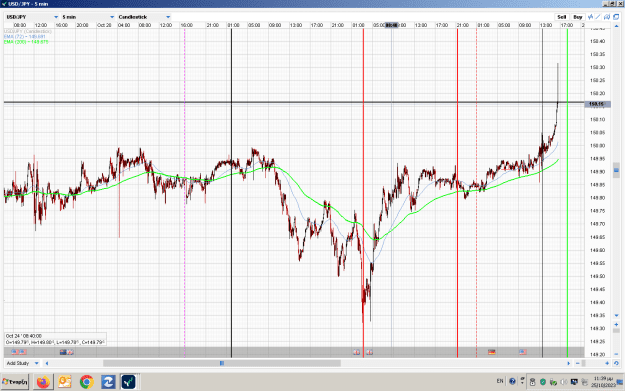Click the 150.15 current price marker

pos(596,104)
